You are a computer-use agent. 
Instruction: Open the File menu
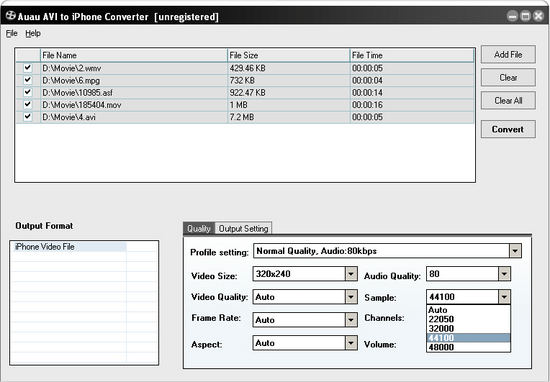(x=12, y=33)
